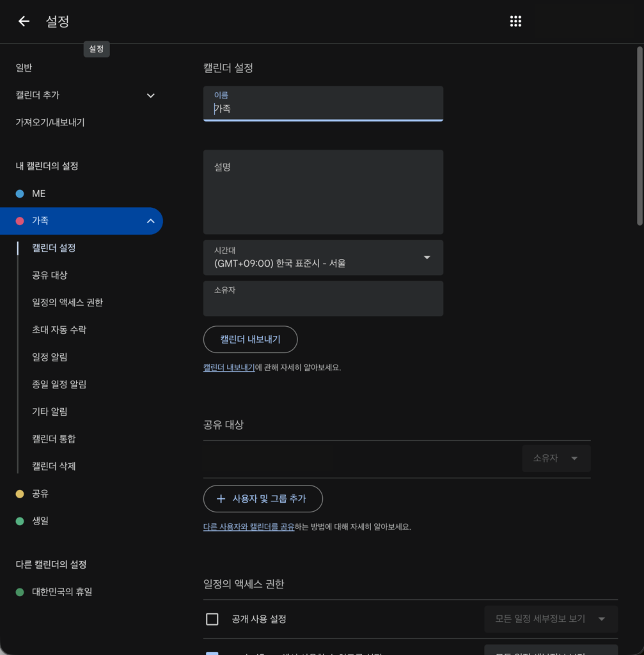Select the 생일 calendar in sidebar
Image resolution: width=644 pixels, height=655 pixels.
point(40,521)
